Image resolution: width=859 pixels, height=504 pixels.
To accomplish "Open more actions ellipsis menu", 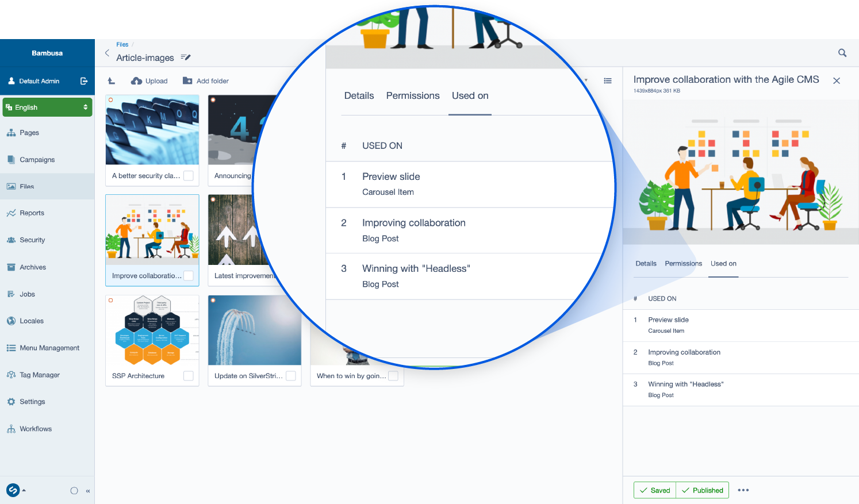I will pos(743,490).
